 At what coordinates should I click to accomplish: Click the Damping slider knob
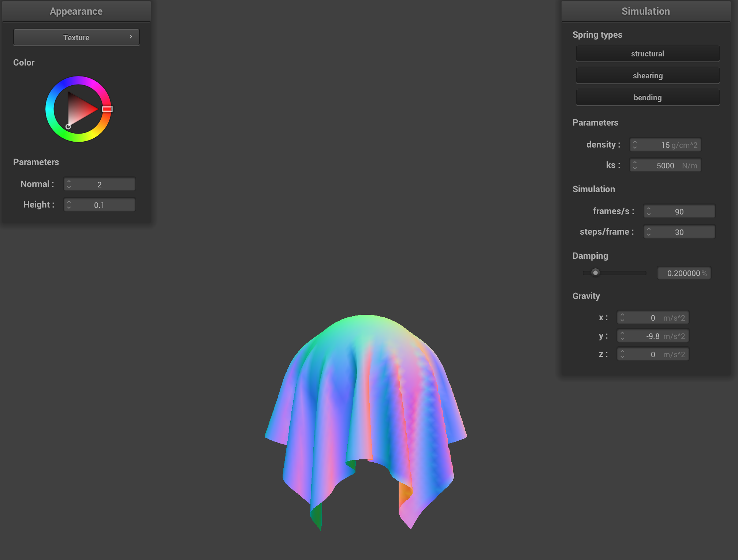pyautogui.click(x=596, y=273)
